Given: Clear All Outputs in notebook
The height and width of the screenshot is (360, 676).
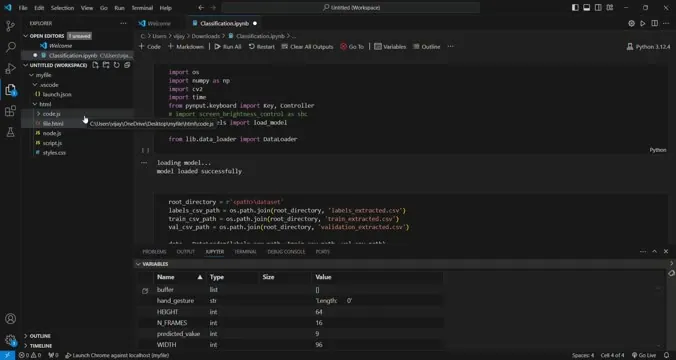Looking at the screenshot, I should tap(307, 47).
